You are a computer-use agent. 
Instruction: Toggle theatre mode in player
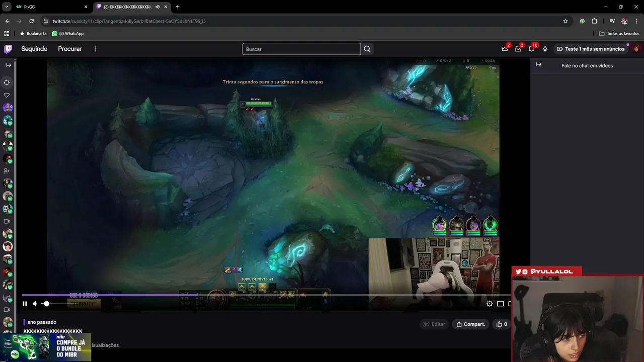[x=501, y=304]
